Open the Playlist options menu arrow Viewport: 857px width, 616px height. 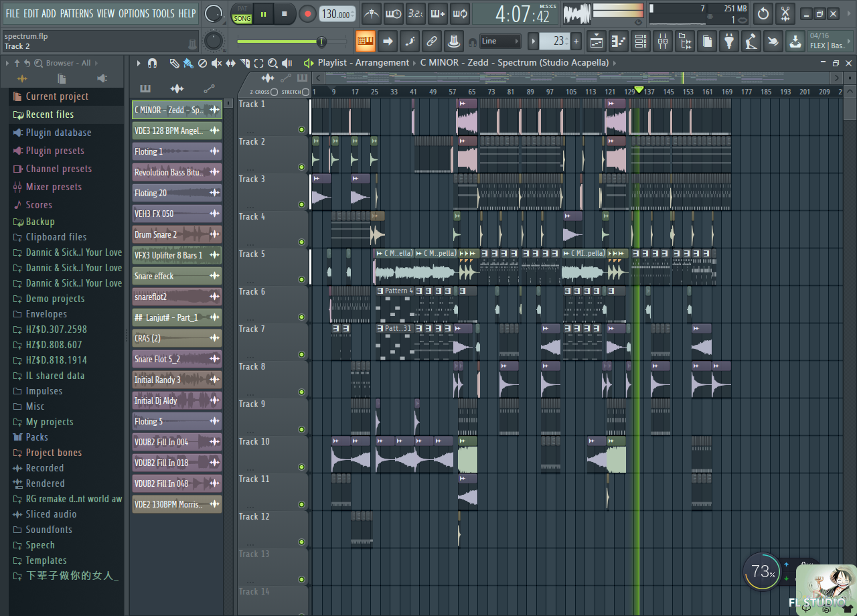(x=139, y=63)
